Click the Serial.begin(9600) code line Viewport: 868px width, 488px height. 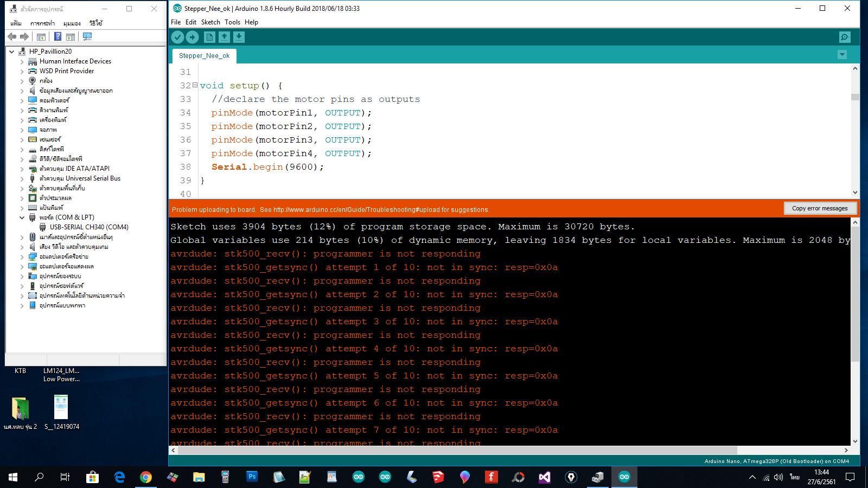pyautogui.click(x=267, y=167)
